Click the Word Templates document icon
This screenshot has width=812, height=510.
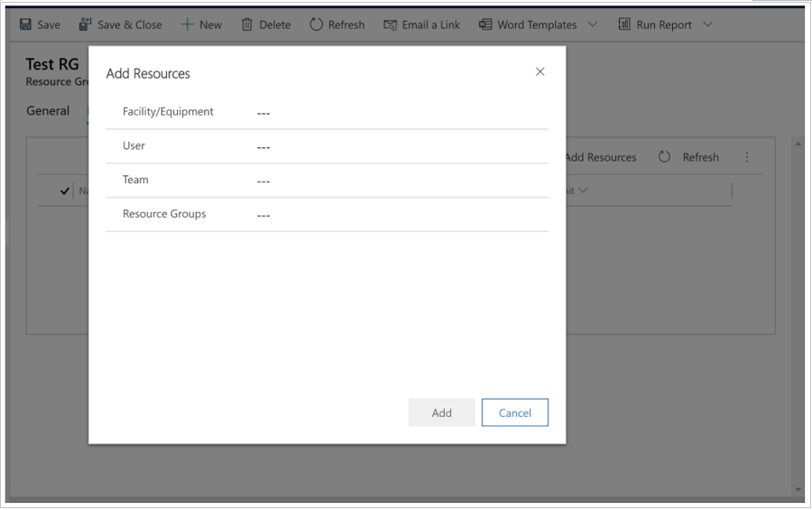[x=485, y=24]
